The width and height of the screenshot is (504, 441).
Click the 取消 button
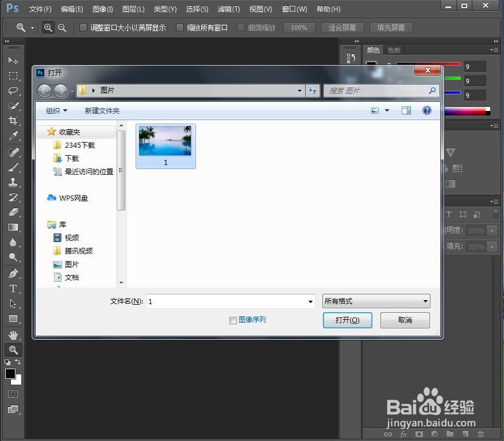(x=405, y=320)
